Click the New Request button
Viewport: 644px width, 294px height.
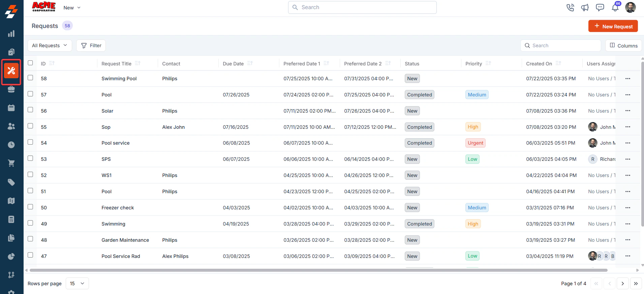coord(613,26)
